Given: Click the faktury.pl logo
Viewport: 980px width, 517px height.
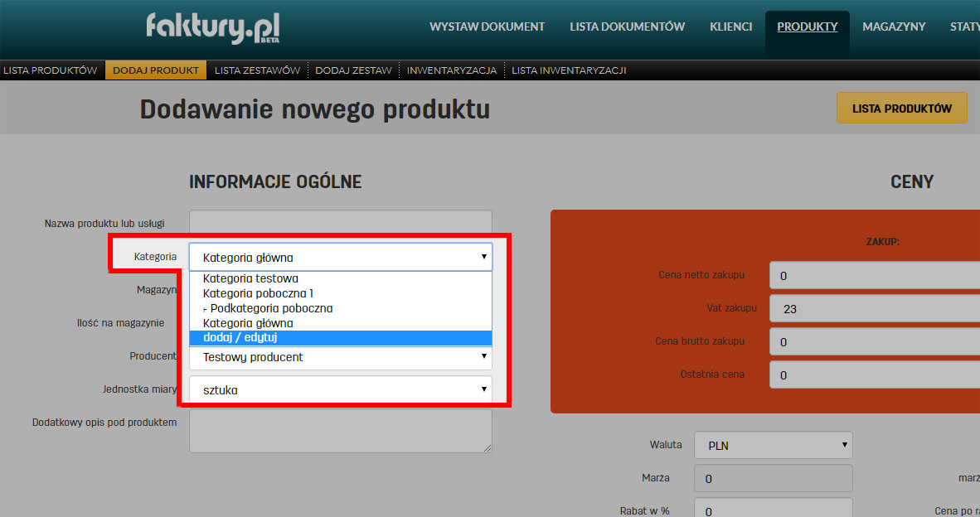Looking at the screenshot, I should 212,27.
